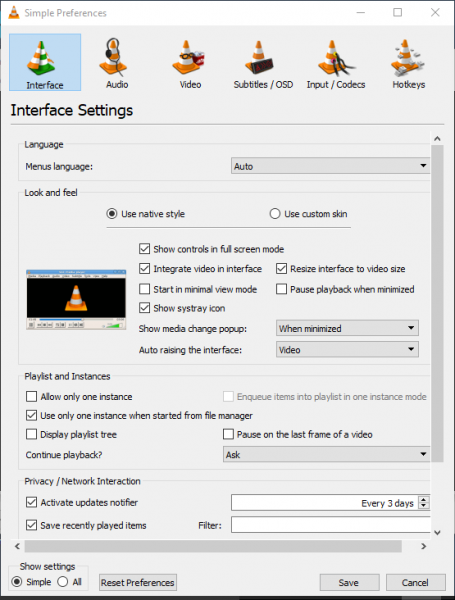Switch show settings to All
Image resolution: width=455 pixels, height=600 pixels.
[63, 582]
